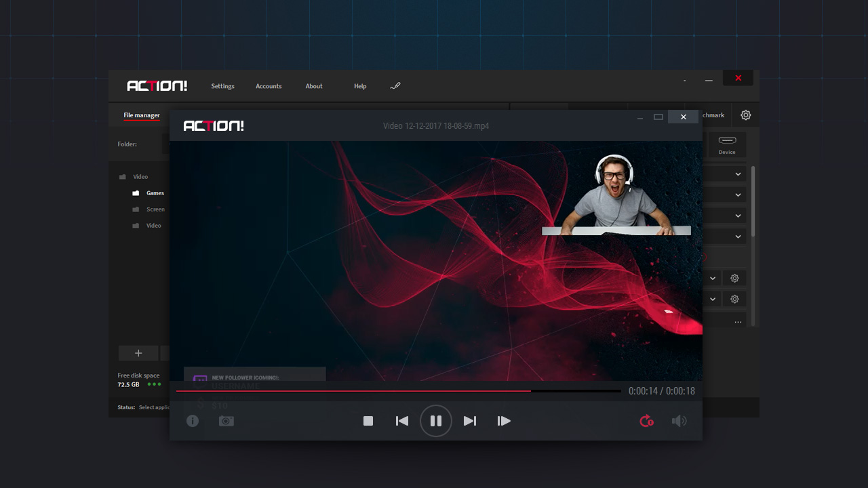This screenshot has width=868, height=488.
Task: Open the Settings menu
Action: click(x=222, y=86)
